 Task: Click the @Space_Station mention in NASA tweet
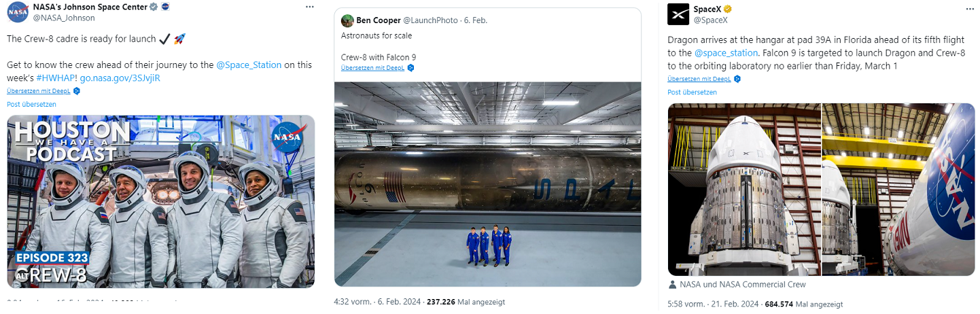[x=248, y=65]
